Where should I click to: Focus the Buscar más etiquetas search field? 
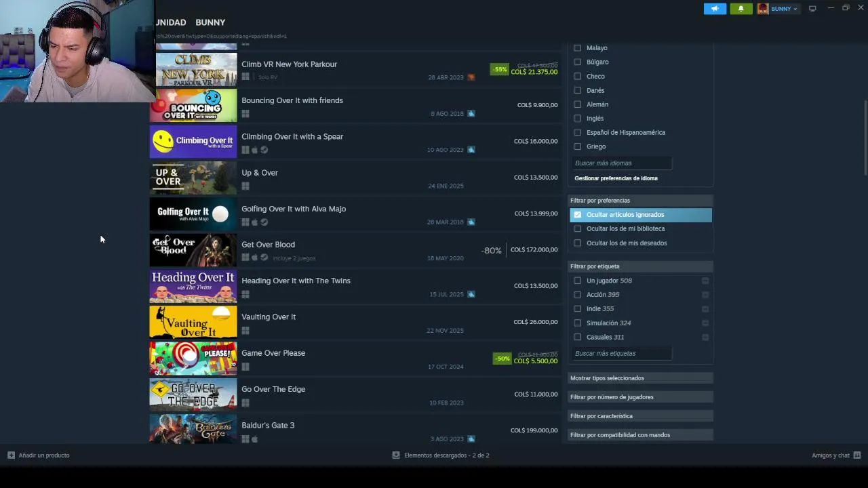(x=623, y=354)
